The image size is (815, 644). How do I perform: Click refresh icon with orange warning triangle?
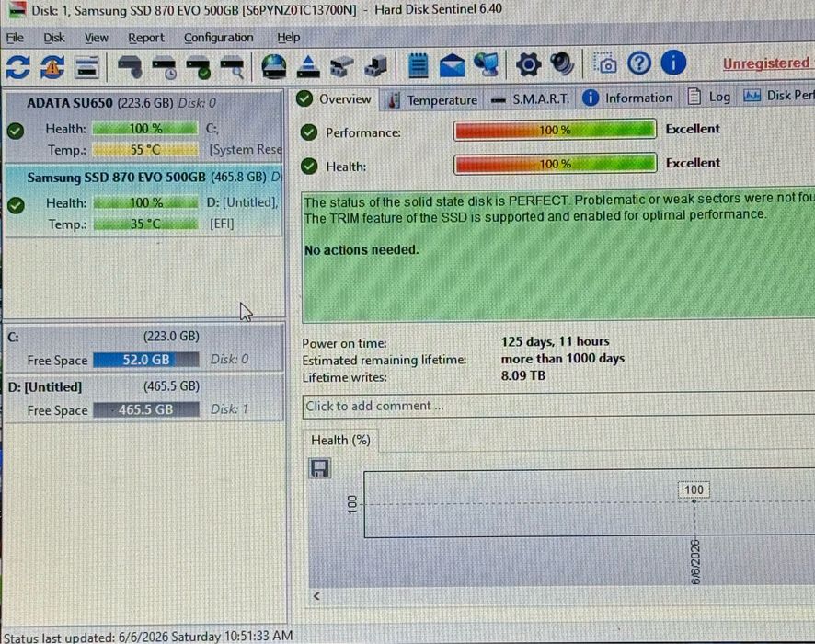point(52,67)
